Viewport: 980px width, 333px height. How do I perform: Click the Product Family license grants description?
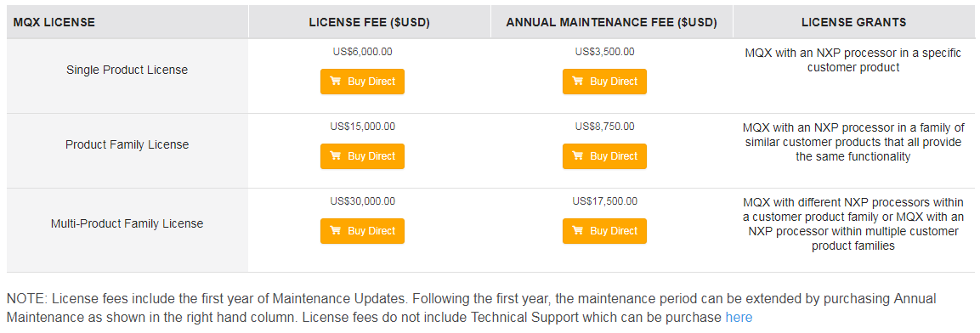coord(853,142)
